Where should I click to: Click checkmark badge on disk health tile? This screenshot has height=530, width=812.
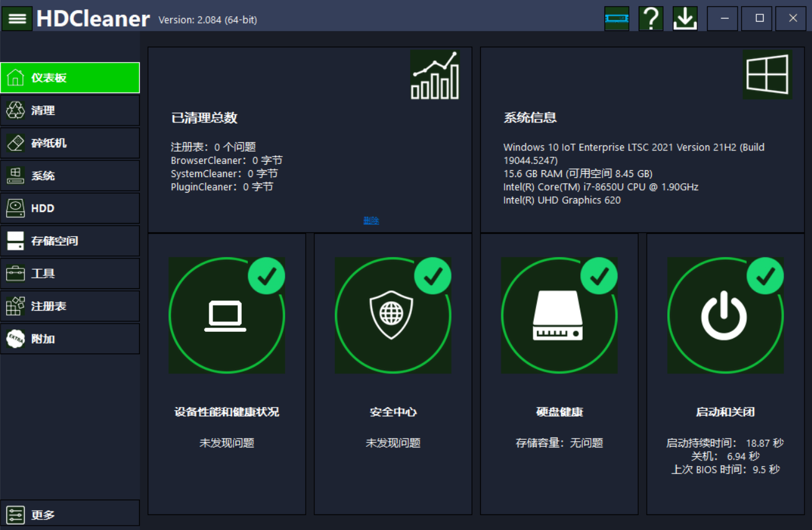(599, 276)
